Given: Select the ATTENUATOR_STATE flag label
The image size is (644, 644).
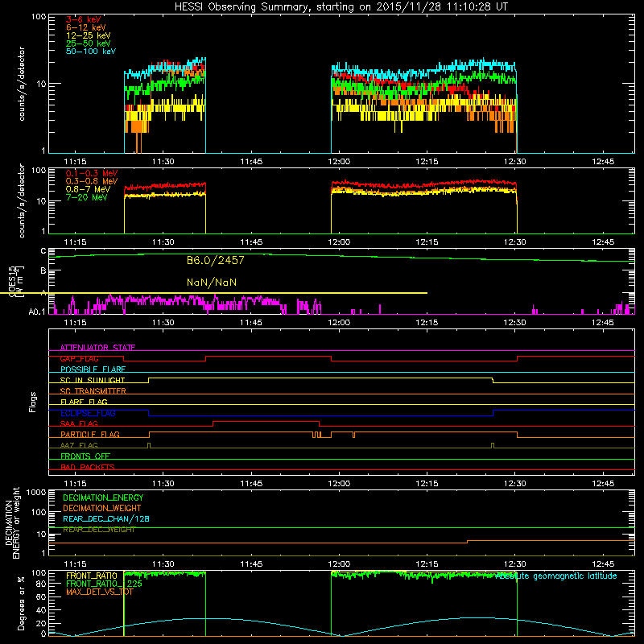Looking at the screenshot, I should pyautogui.click(x=97, y=348).
